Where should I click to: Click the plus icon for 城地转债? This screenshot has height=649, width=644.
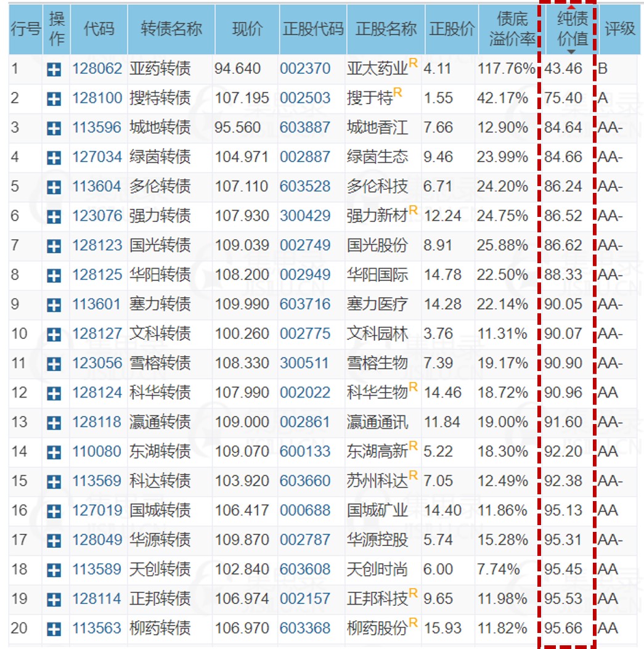(x=54, y=128)
